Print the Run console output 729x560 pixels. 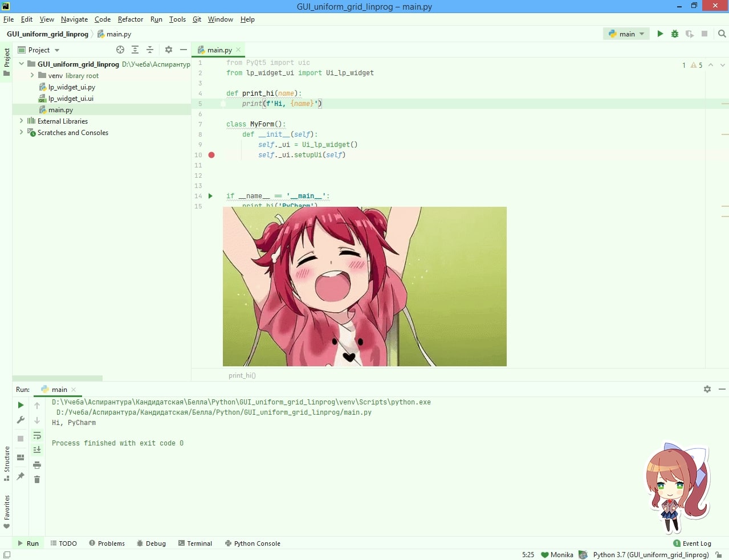tap(37, 465)
